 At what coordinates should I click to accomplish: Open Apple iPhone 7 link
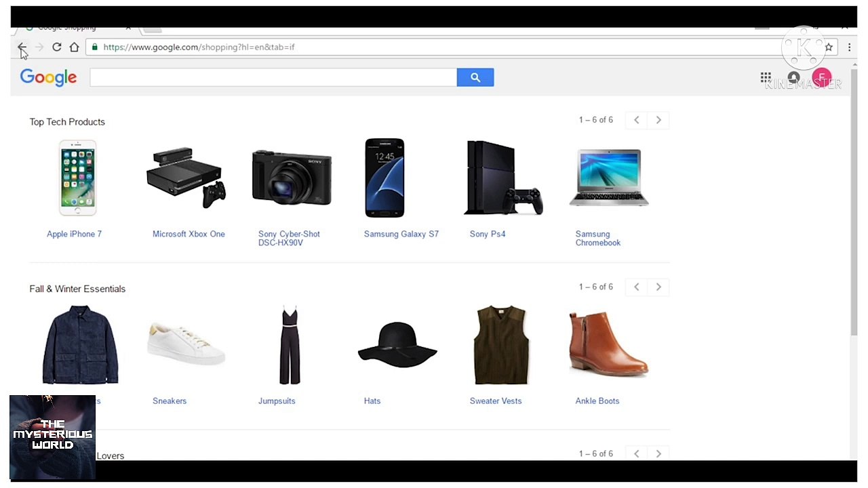pyautogui.click(x=74, y=234)
